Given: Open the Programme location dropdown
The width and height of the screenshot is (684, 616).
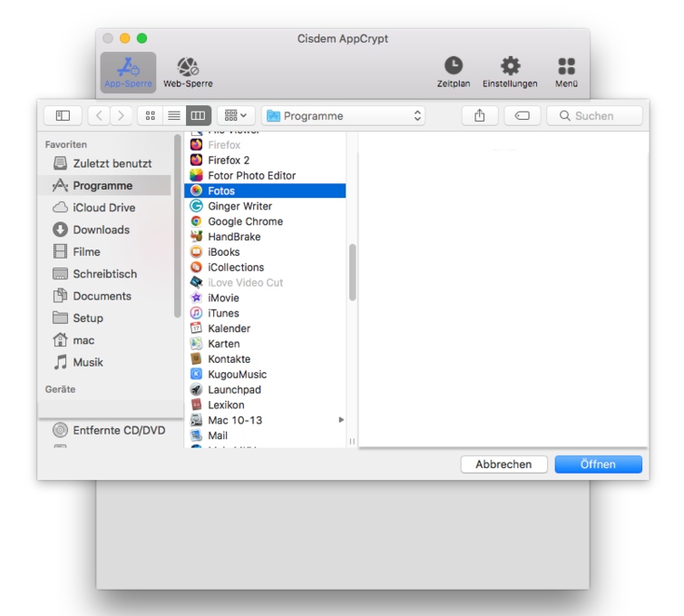Looking at the screenshot, I should (x=343, y=115).
